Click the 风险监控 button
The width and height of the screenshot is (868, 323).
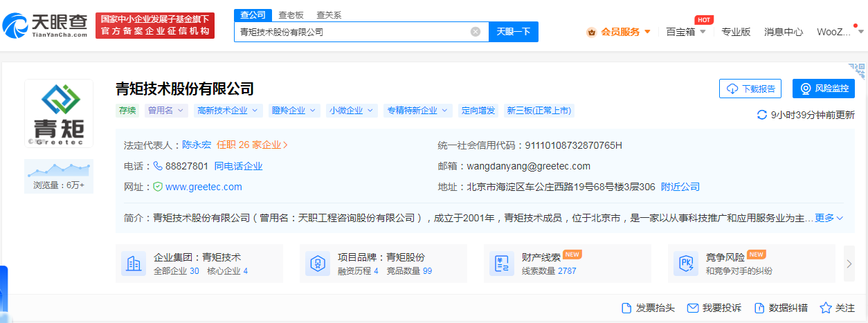point(824,89)
